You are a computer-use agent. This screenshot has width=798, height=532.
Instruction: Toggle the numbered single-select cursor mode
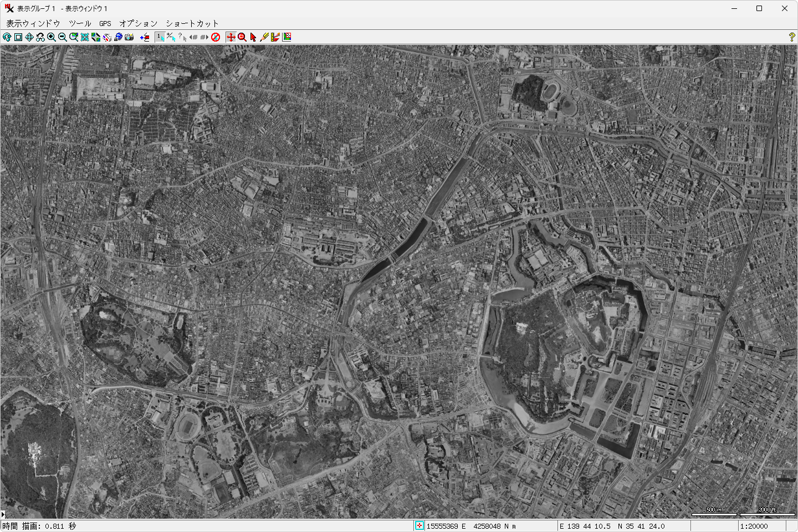pos(160,37)
